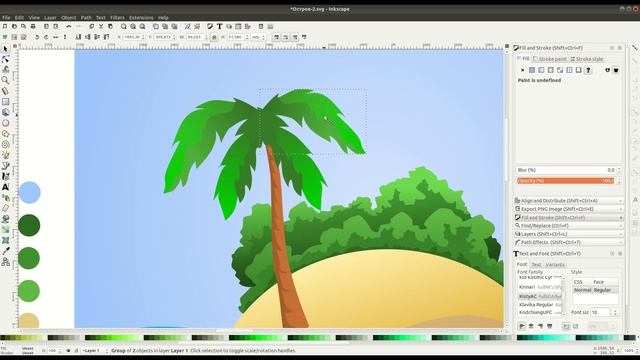
Task: Collapse Fill and Stroke panel row
Action: coord(569,218)
